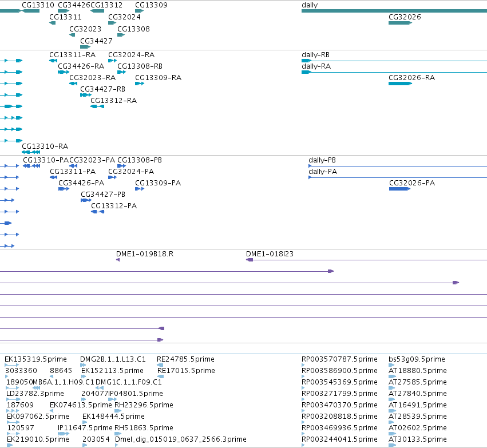The height and width of the screenshot is (448, 487).
Task: Select the EK148444.5prime EST label
Action: [114, 417]
